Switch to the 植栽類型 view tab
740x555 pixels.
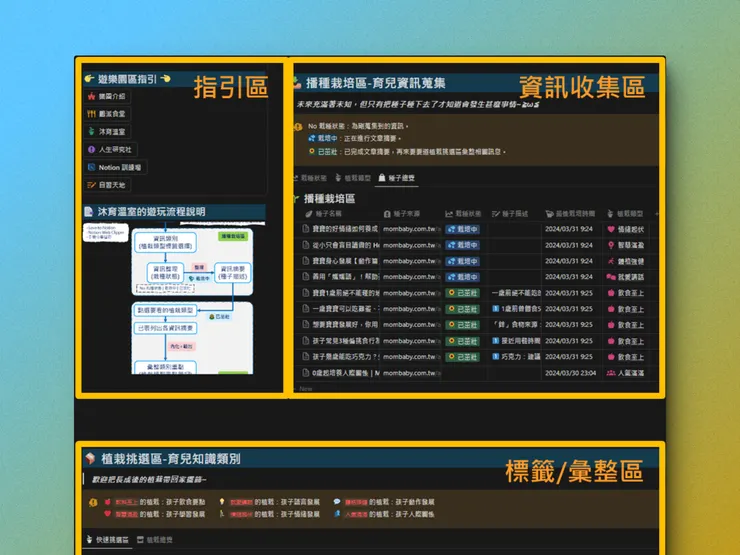(x=353, y=178)
